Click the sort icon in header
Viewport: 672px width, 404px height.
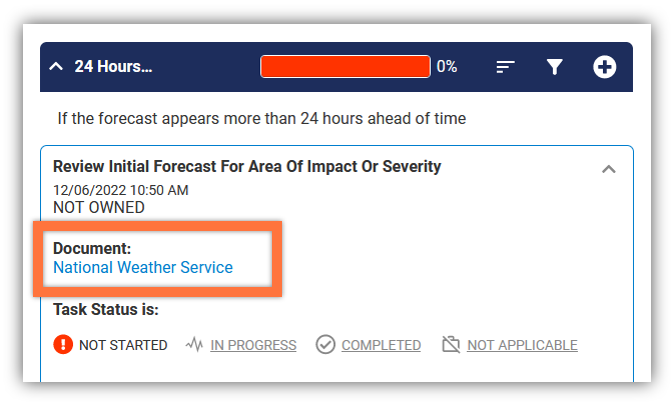point(505,67)
